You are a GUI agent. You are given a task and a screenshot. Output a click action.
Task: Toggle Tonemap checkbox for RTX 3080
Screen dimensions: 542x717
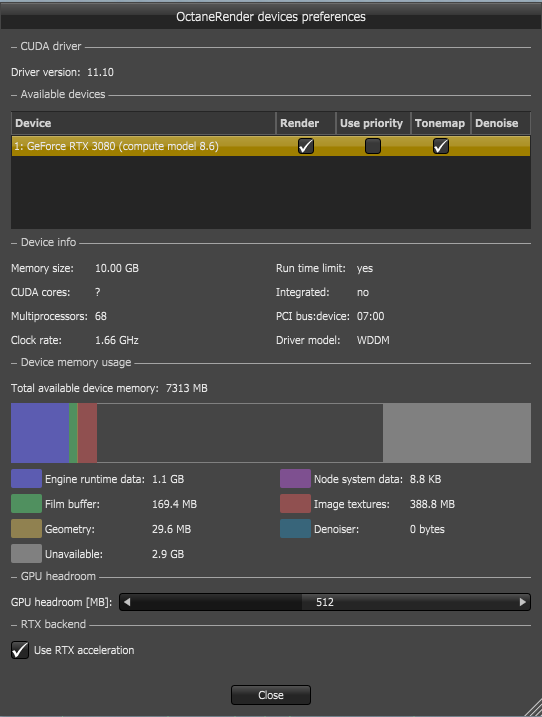pyautogui.click(x=440, y=146)
